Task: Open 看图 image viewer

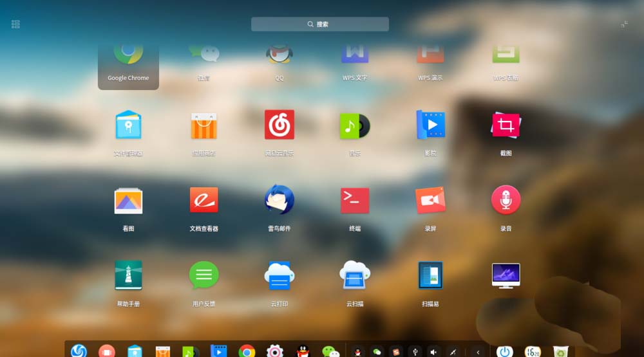Action: [x=128, y=201]
